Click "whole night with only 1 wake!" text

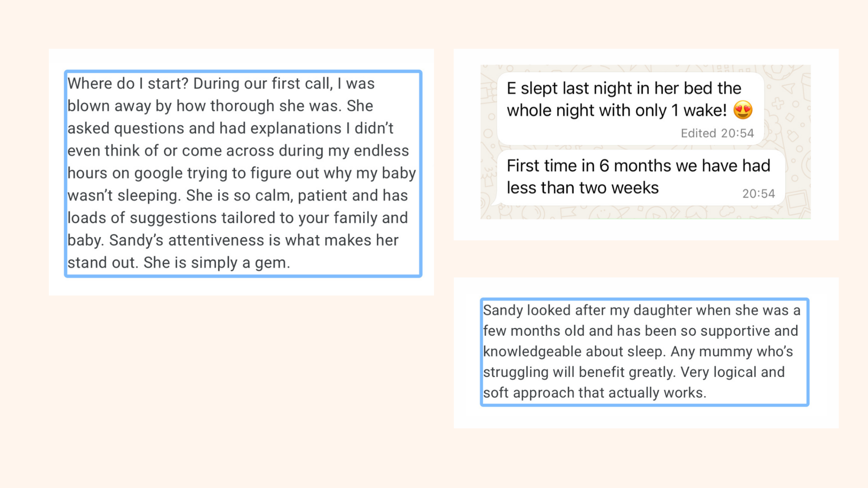coord(616,110)
